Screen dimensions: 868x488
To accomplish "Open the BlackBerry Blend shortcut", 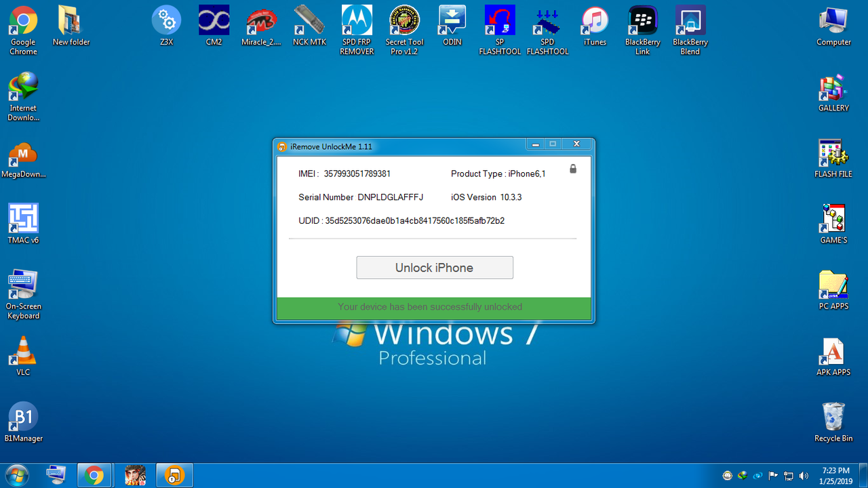I will pyautogui.click(x=690, y=30).
